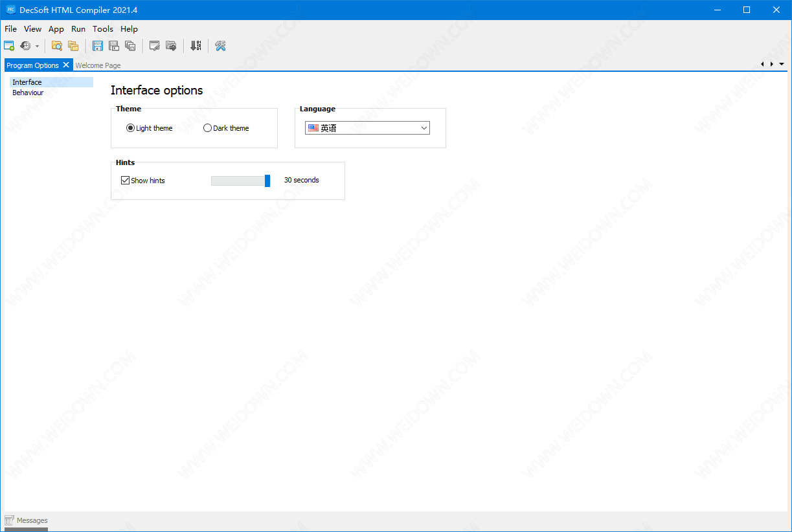Close the Program Options tab

click(x=66, y=65)
